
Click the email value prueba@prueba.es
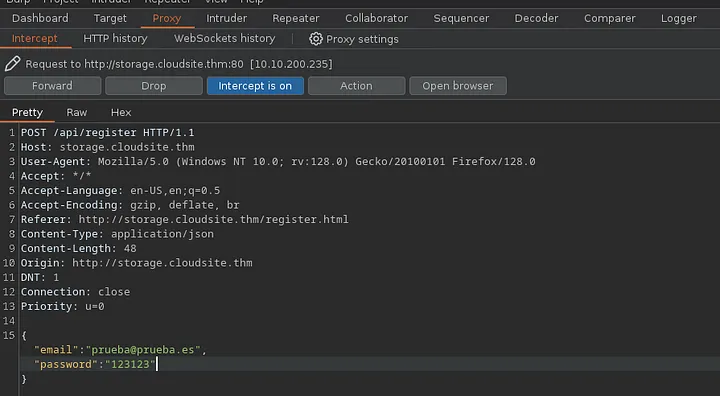pos(143,350)
